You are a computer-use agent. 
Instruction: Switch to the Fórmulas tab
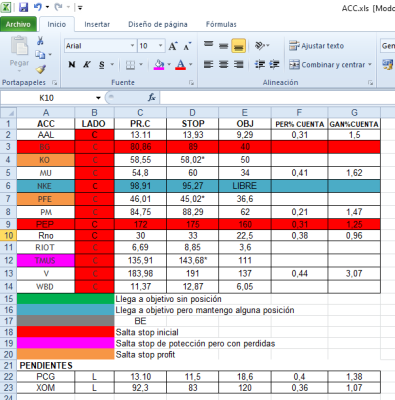coord(221,24)
